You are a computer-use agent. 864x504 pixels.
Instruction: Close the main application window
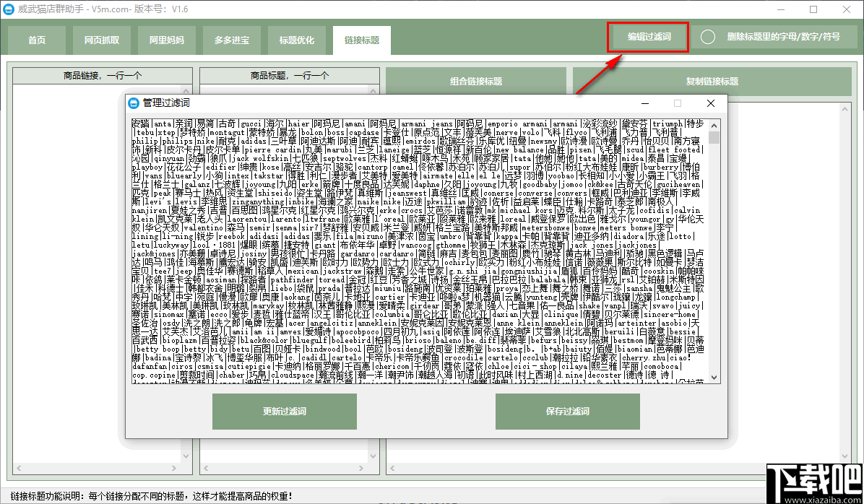[x=845, y=9]
